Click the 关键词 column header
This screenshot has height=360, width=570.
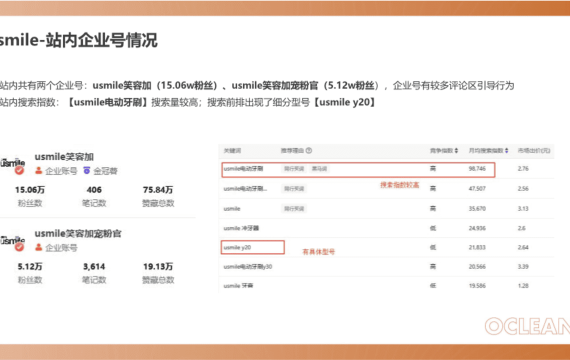[232, 151]
